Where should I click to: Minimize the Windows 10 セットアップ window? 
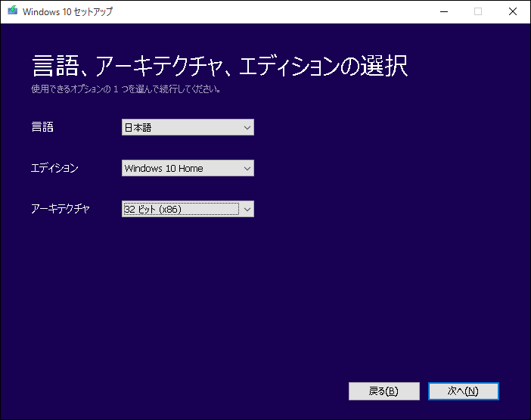[x=444, y=11]
